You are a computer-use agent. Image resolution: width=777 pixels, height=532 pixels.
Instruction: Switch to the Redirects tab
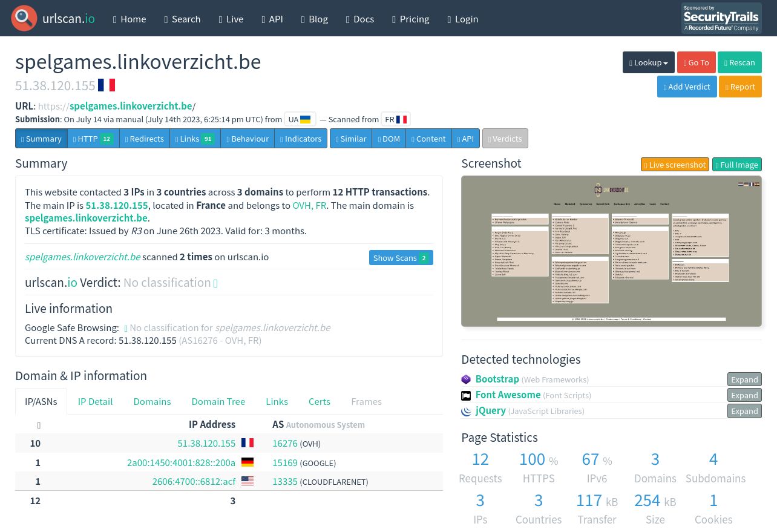145,138
